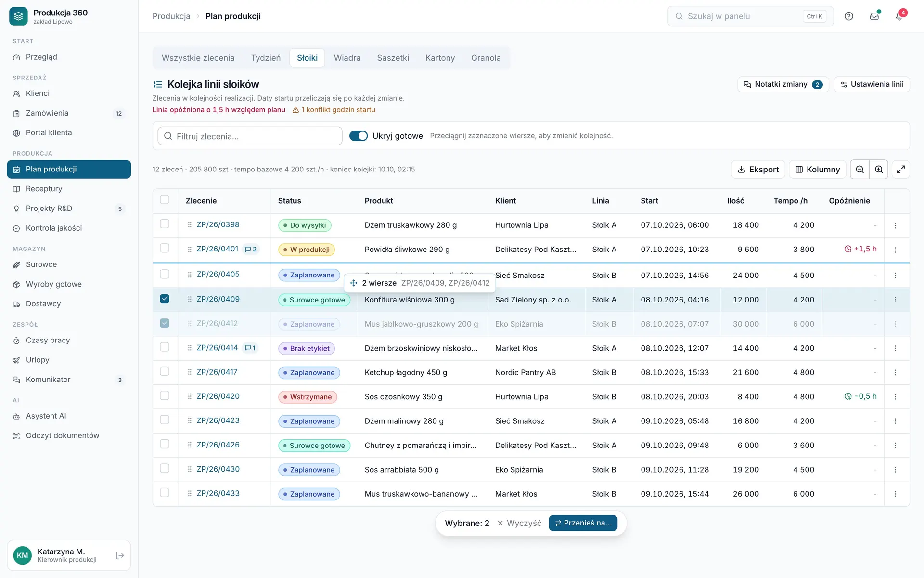Open the Kolumny column chooser

click(x=818, y=170)
